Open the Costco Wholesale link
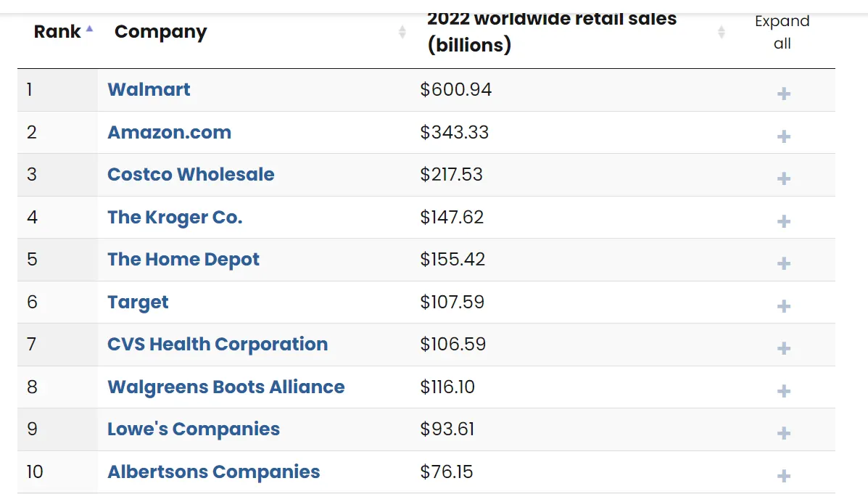 [191, 175]
